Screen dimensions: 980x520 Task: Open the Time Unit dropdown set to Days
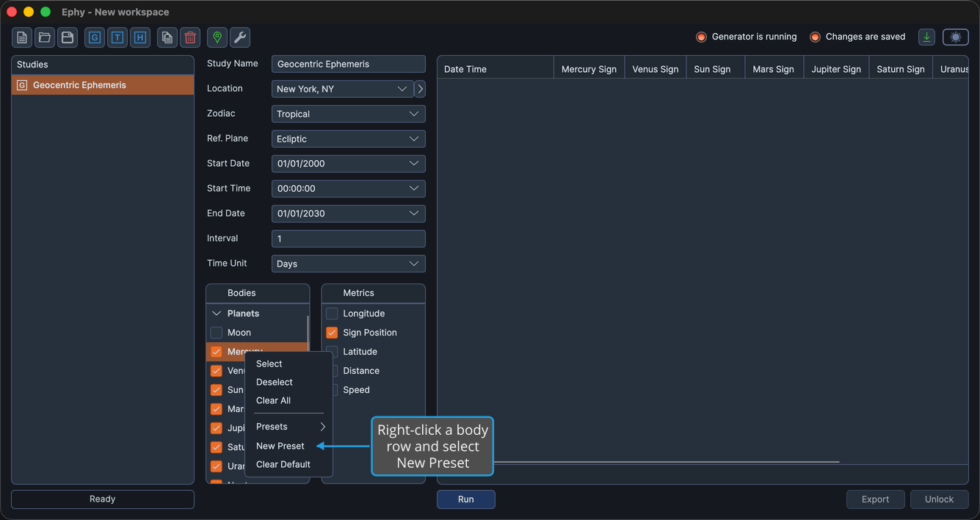(349, 264)
